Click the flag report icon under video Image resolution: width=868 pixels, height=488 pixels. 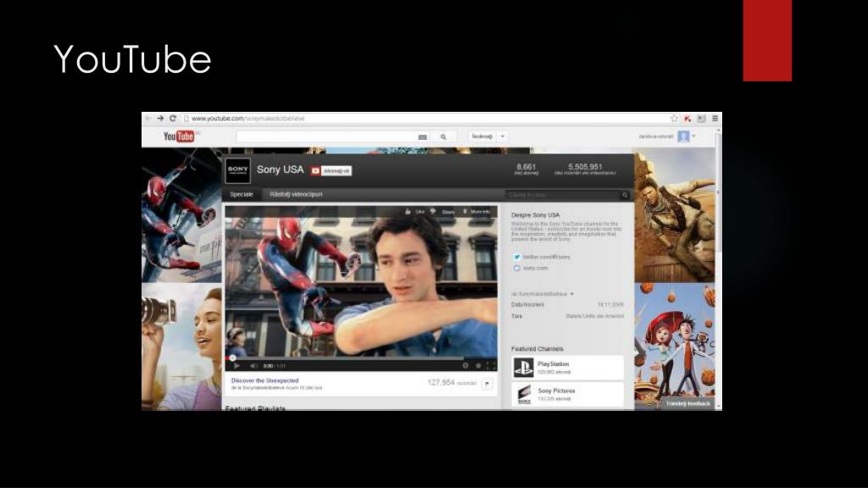click(487, 384)
